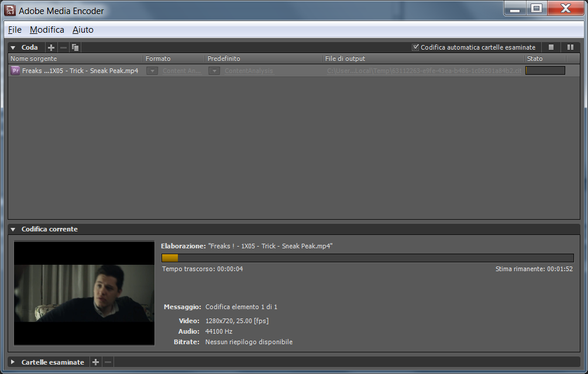Open the Formato dropdown for the queued file

pyautogui.click(x=152, y=71)
